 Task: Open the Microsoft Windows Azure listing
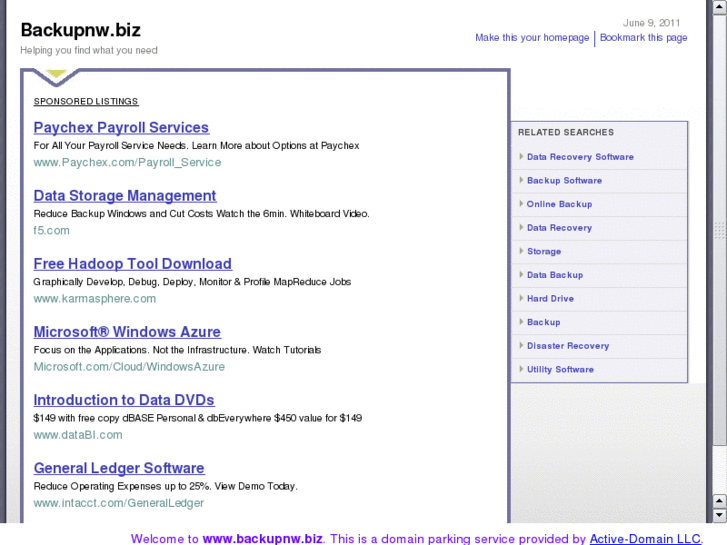coord(127,332)
